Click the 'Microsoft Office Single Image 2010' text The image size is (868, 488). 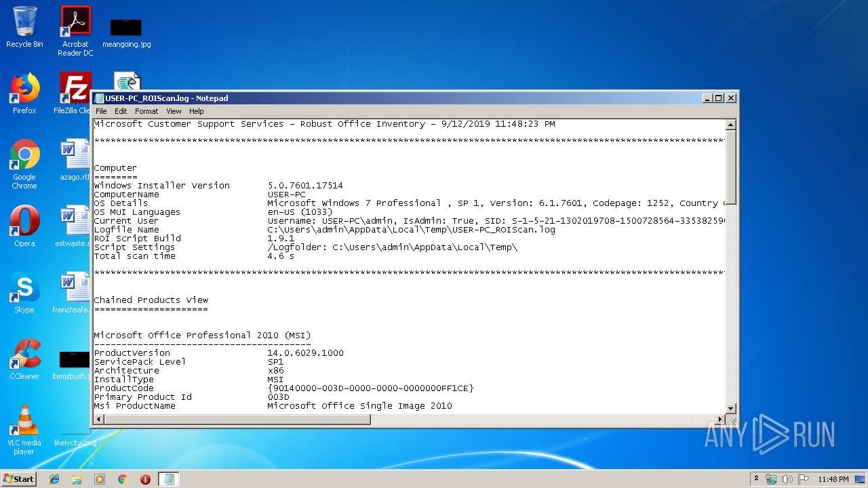pos(359,406)
